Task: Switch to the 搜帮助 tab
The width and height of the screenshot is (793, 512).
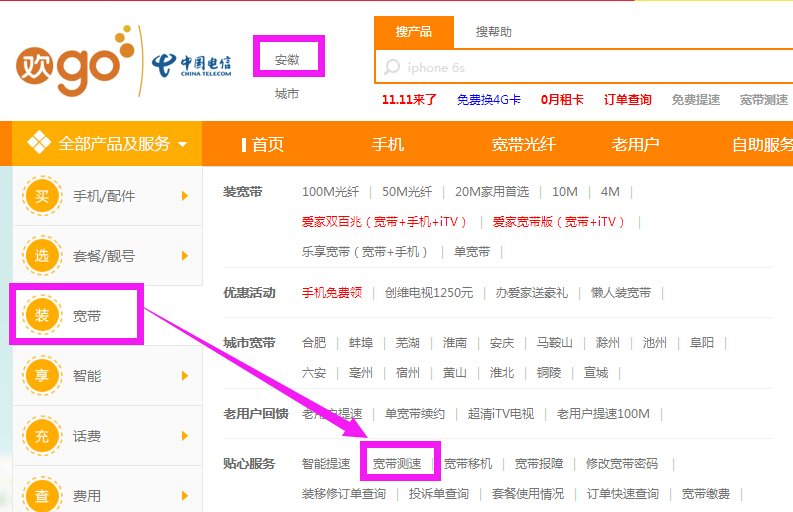Action: [x=494, y=32]
